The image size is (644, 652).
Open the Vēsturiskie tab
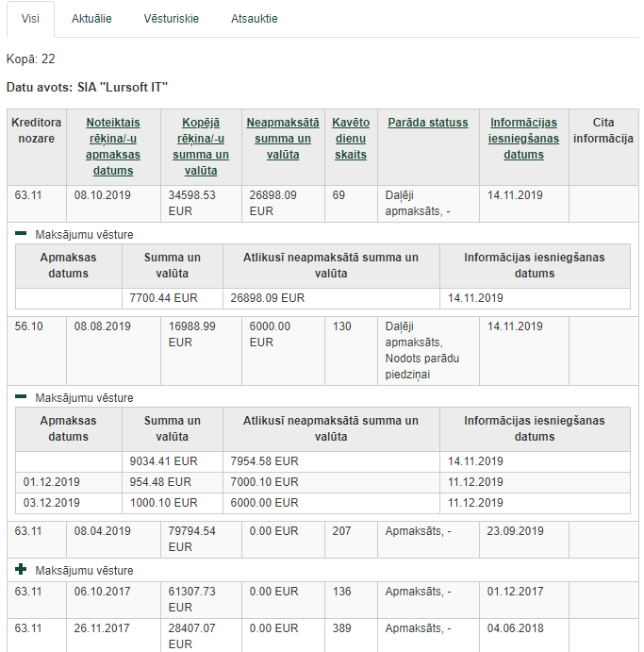[x=171, y=19]
